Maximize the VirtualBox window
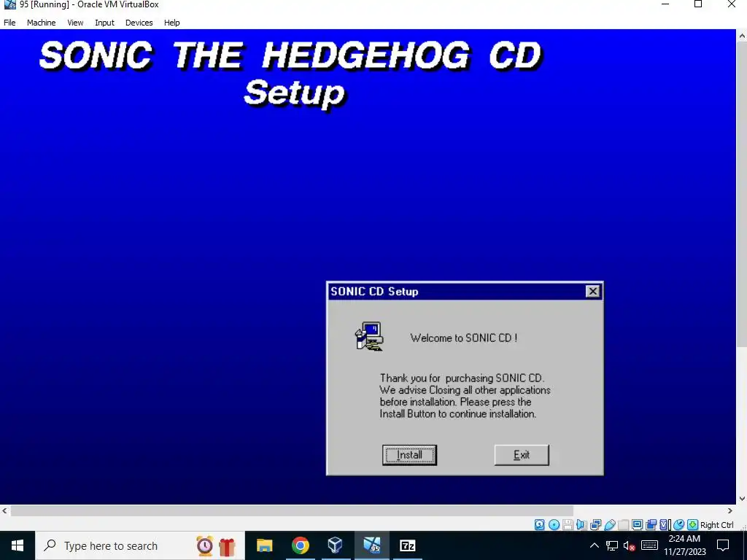Viewport: 747px width, 560px height. (x=698, y=5)
